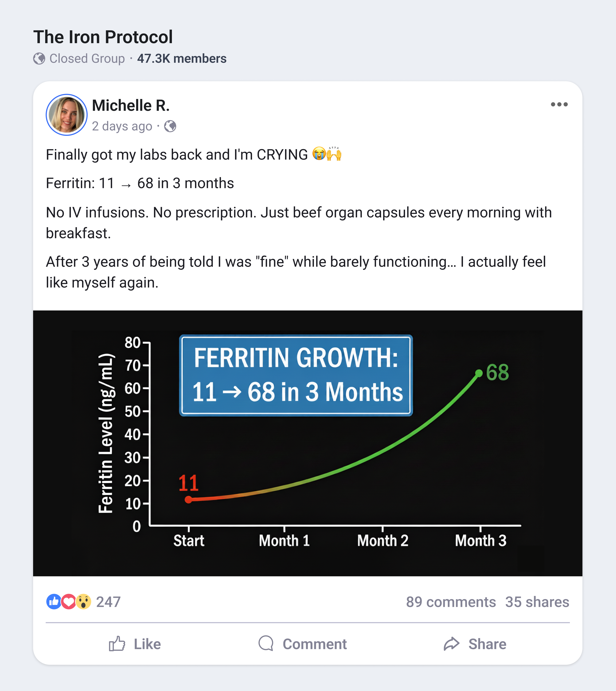Click the globe icon beside Closed Group
This screenshot has width=616, height=691.
39,59
